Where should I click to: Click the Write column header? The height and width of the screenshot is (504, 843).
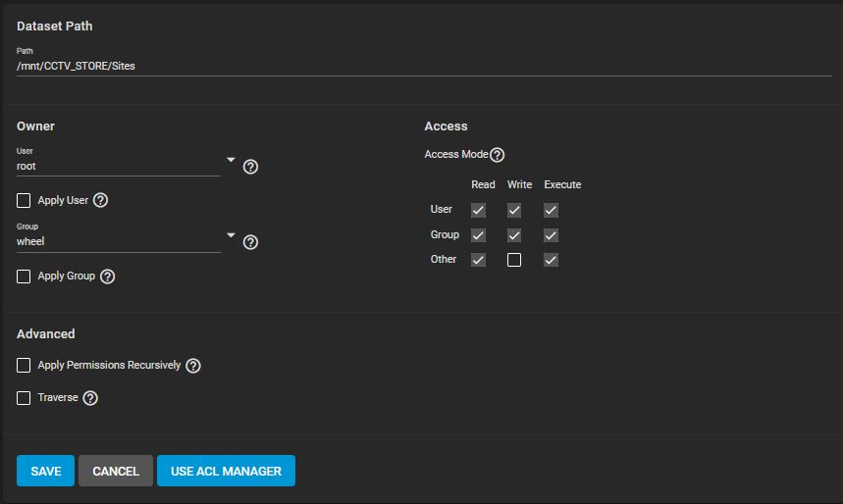tap(519, 184)
